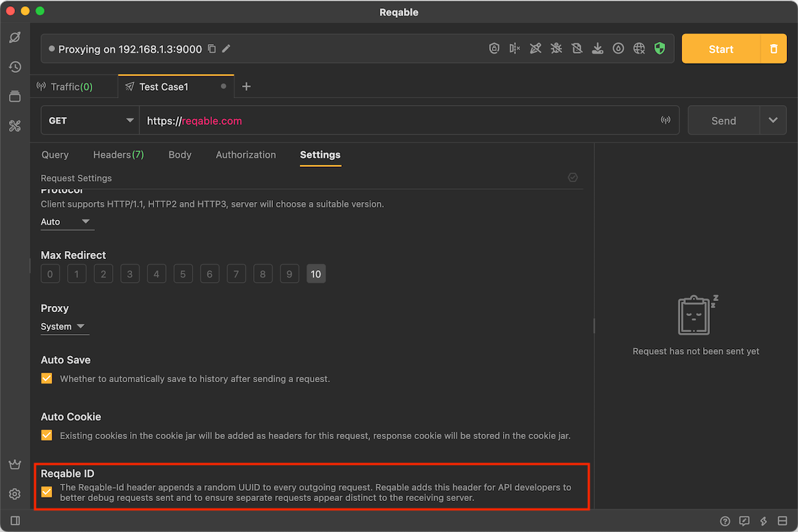Open the Proxy System dropdown
Screen dimensions: 798x532
[x=65, y=326]
